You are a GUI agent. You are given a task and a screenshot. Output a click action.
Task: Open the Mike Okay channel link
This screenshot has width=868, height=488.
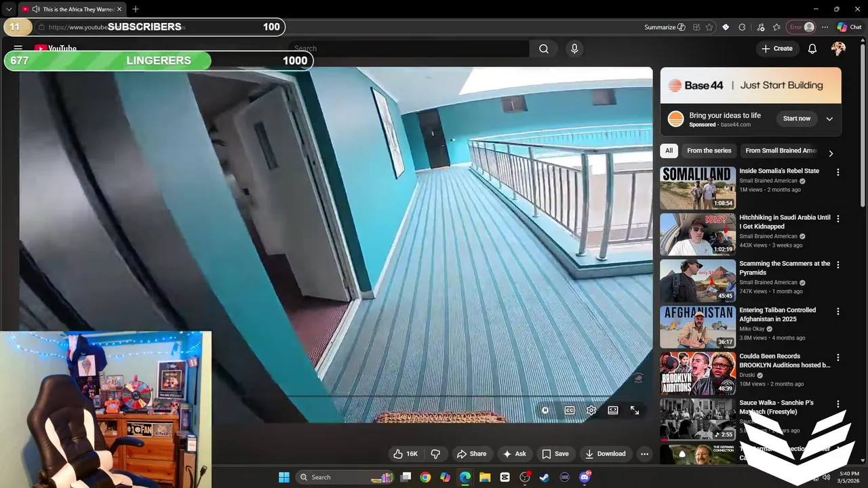pyautogui.click(x=751, y=329)
